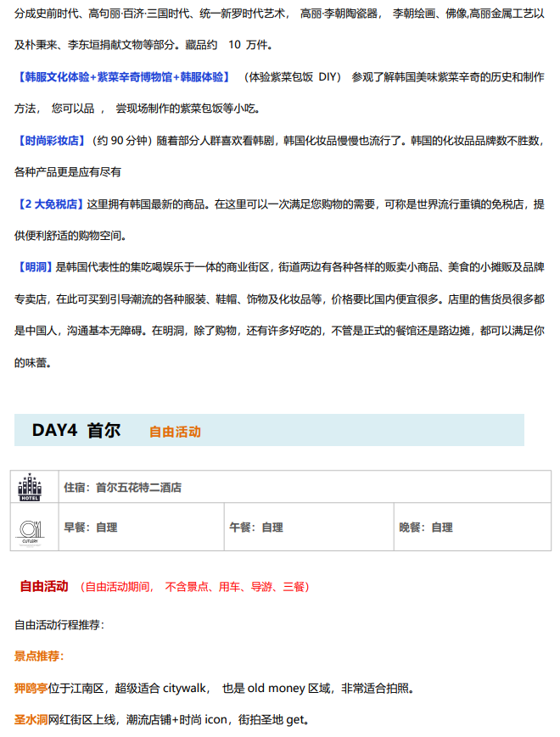Click the red bold 自由活动 heading
This screenshot has width=560, height=737.
click(x=43, y=586)
